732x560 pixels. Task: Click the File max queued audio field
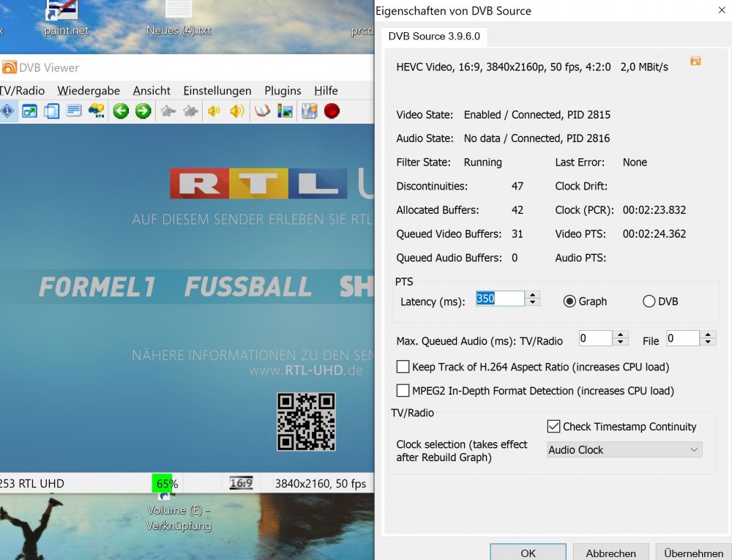point(683,338)
